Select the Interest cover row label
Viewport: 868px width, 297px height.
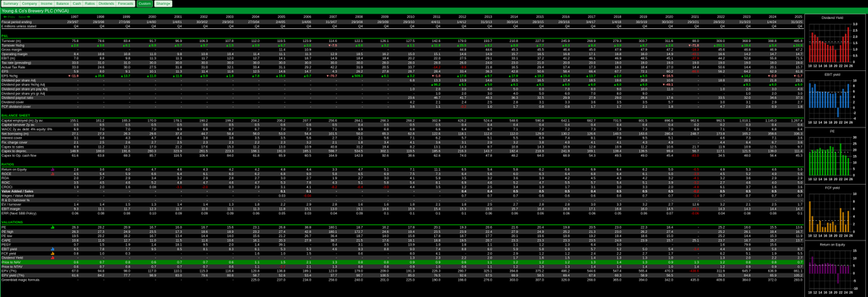[11, 138]
